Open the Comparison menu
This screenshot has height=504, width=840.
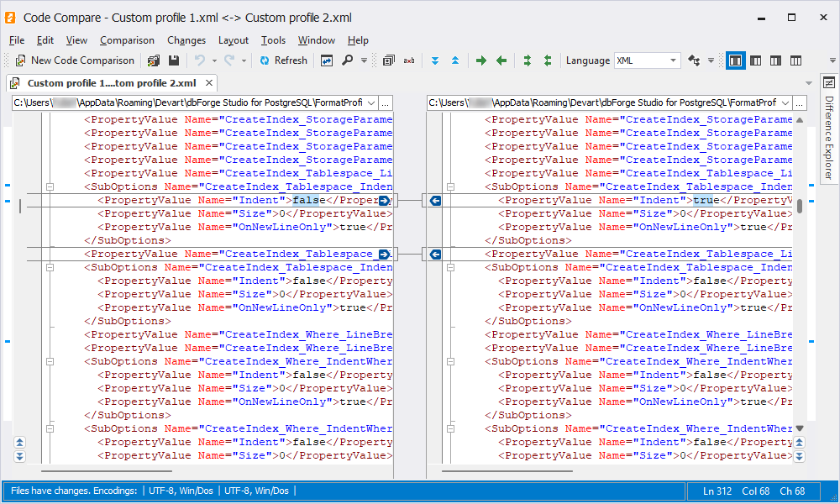pyautogui.click(x=127, y=40)
